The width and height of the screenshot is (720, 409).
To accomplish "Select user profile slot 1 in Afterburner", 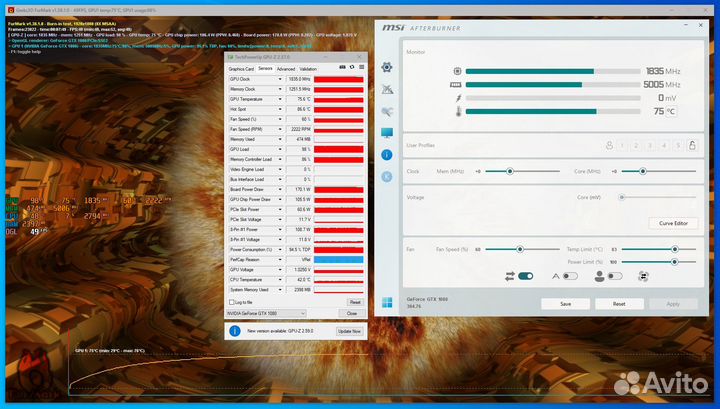I will (x=622, y=146).
